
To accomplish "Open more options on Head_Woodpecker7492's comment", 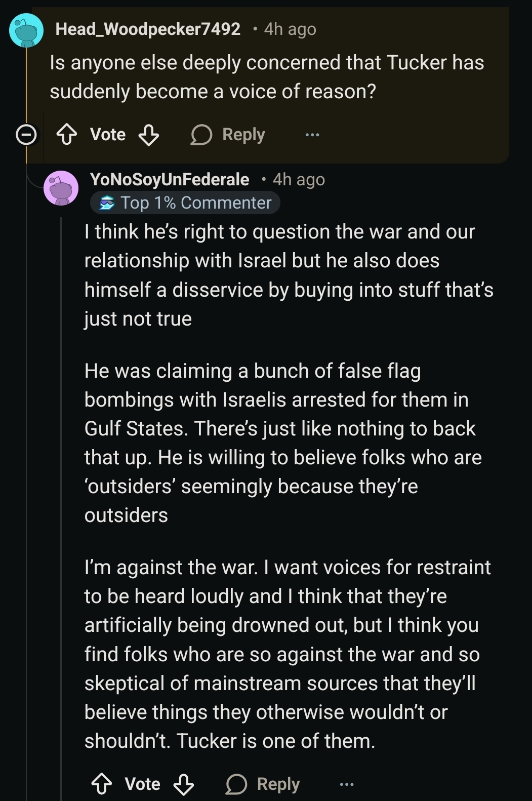I will click(x=312, y=135).
